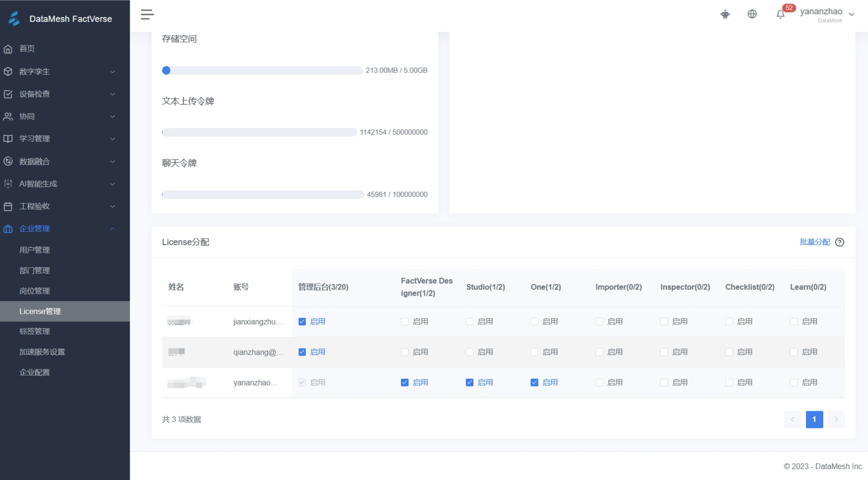Click the 协同 people icon
Image resolution: width=868 pixels, height=480 pixels.
pos(8,117)
